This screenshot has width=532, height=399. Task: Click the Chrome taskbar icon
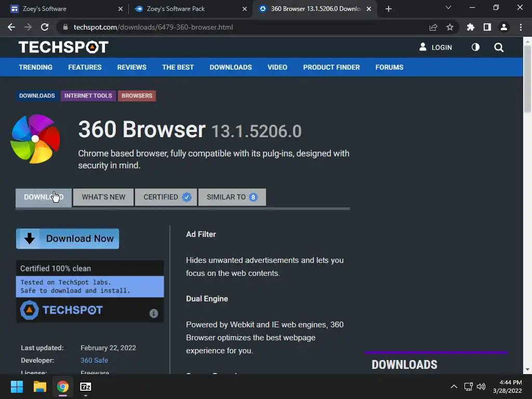[63, 387]
